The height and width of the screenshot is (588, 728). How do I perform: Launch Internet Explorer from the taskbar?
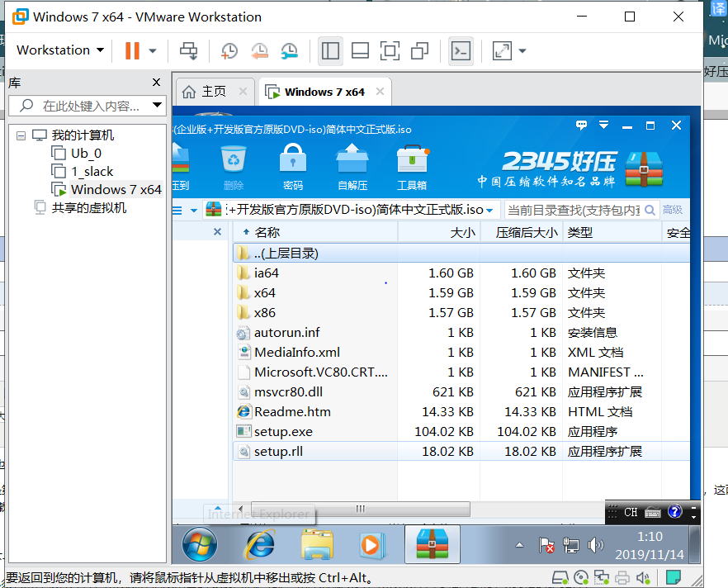tap(259, 544)
